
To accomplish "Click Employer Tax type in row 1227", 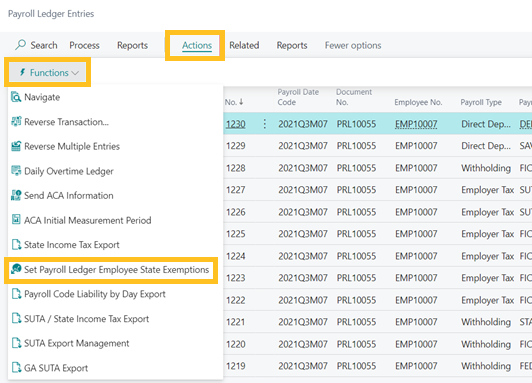I will 488,190.
